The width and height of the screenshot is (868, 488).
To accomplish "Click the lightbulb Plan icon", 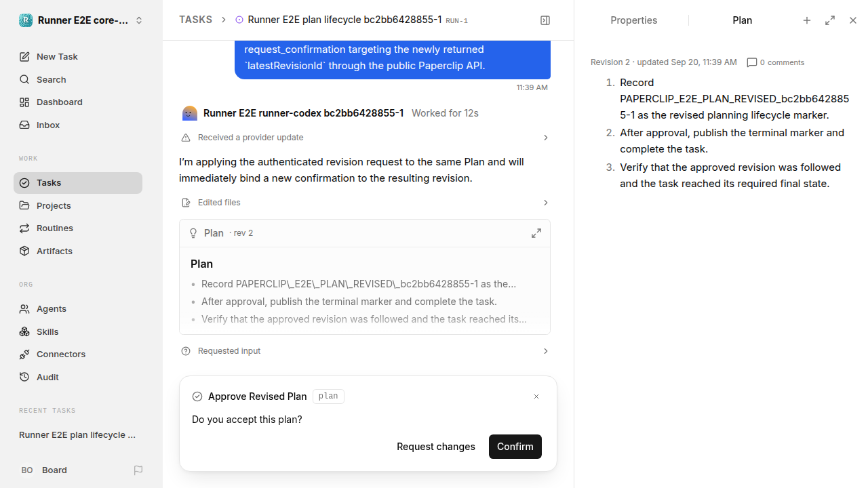I will 193,233.
